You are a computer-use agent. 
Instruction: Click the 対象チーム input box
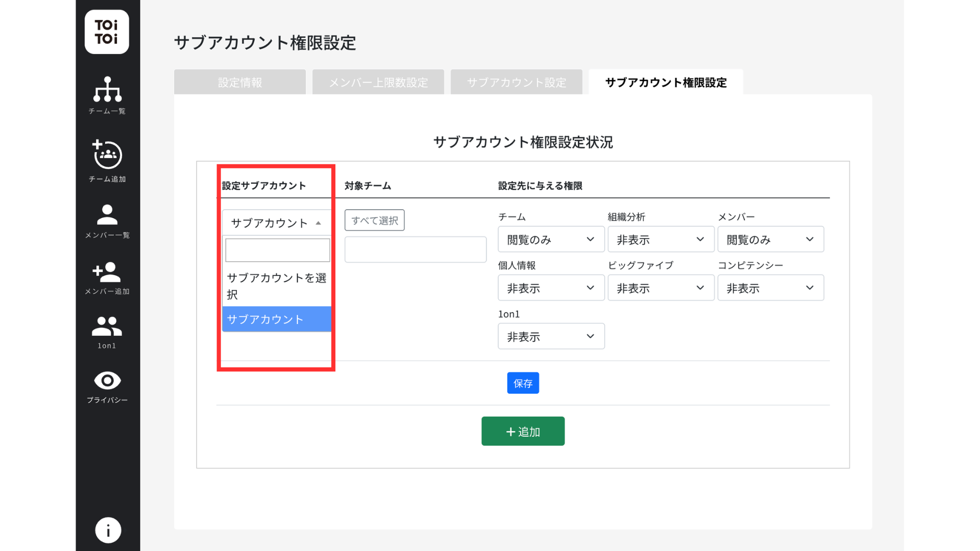(415, 249)
